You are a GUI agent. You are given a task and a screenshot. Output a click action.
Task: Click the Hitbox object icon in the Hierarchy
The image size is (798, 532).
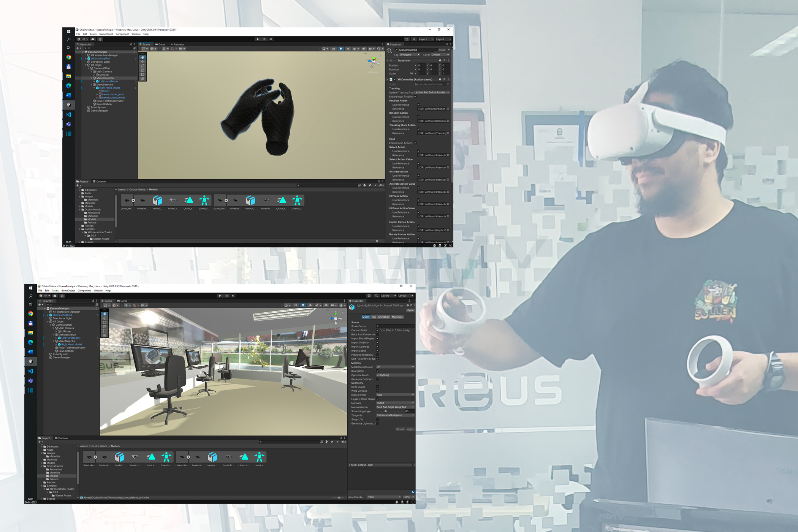pos(100,91)
